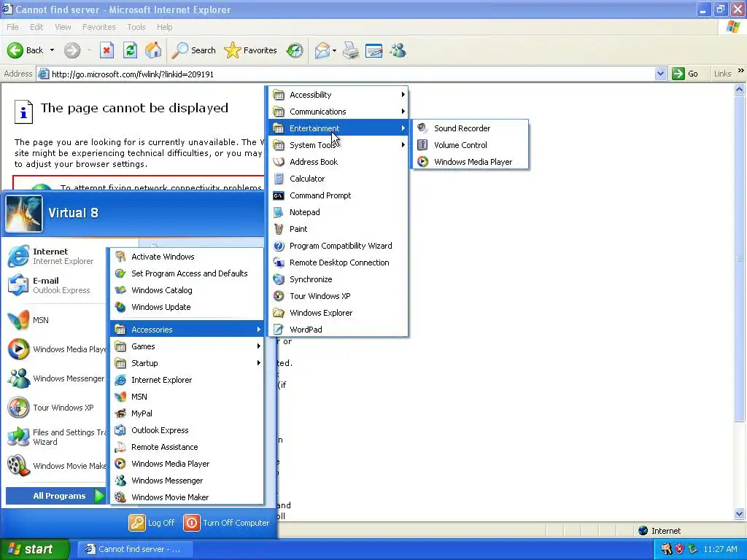Select the Cannot find server taskbar button
This screenshot has height=560, width=747.
coord(134,549)
